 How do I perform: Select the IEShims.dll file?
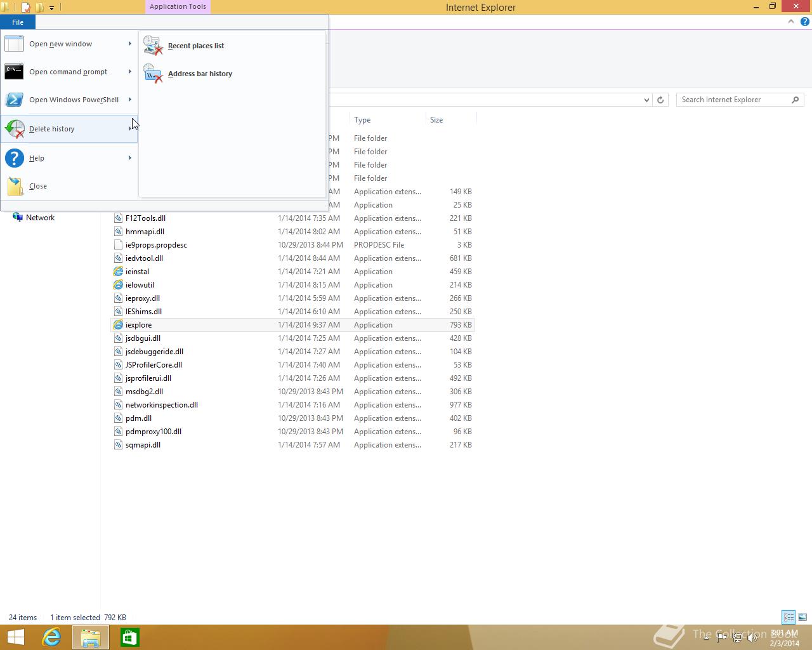point(143,312)
